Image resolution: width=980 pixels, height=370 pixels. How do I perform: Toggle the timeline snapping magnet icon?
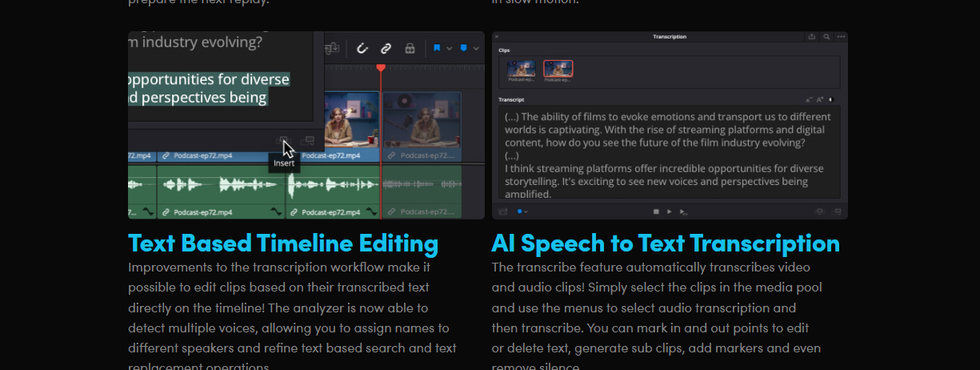(362, 48)
